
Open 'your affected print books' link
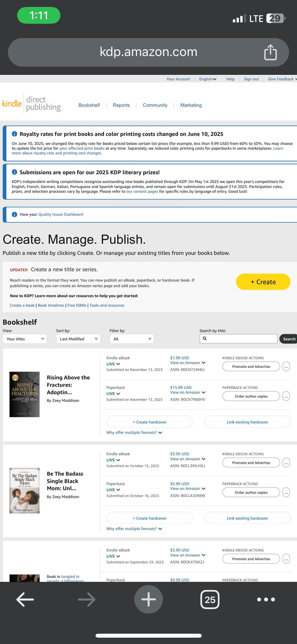point(82,148)
